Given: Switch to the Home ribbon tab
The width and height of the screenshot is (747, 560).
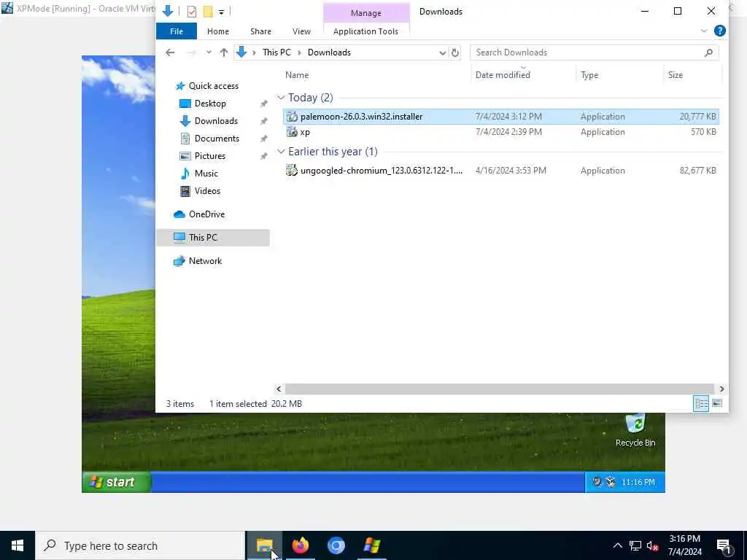Looking at the screenshot, I should [x=217, y=31].
